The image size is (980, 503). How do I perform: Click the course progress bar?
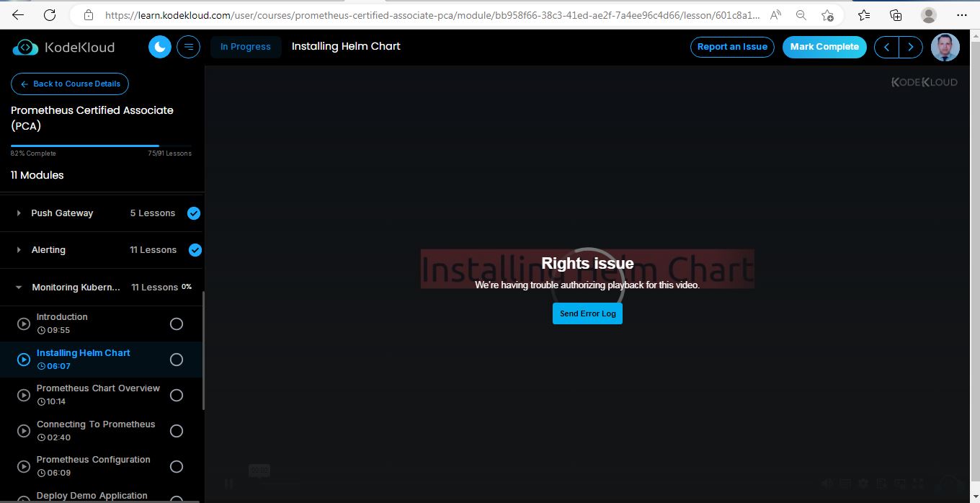101,146
